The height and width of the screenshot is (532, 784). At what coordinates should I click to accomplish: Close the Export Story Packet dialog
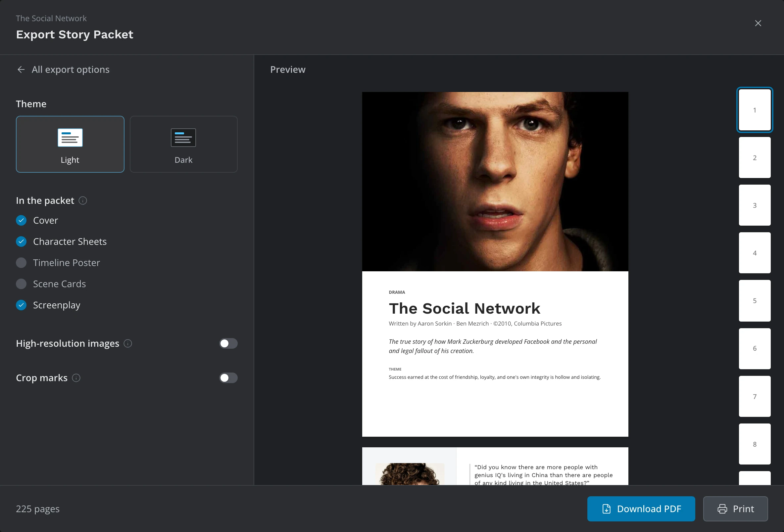758,23
